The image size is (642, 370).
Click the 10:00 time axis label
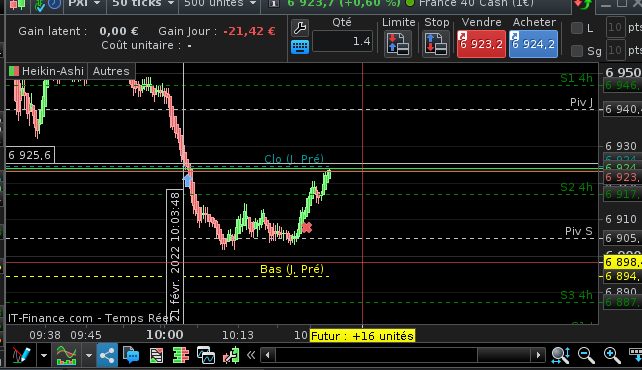click(165, 335)
